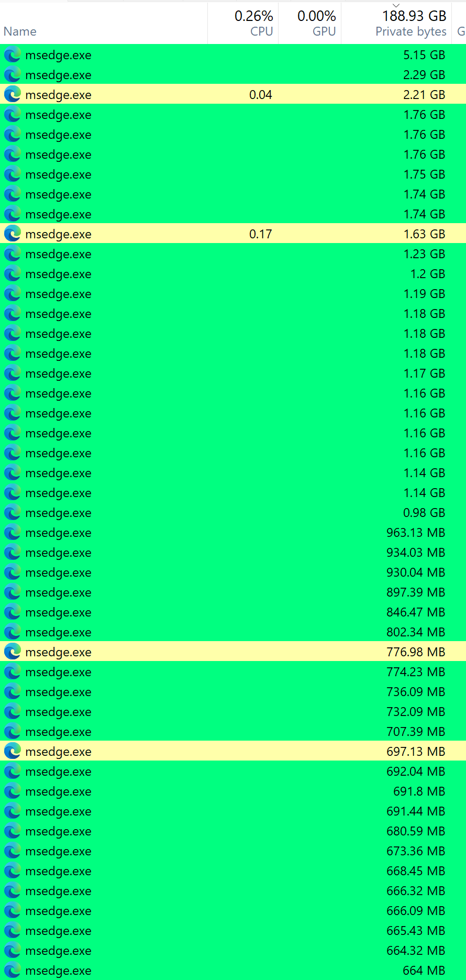Click Edge icon in the 691.8 MB row
The width and height of the screenshot is (466, 980).
[13, 791]
